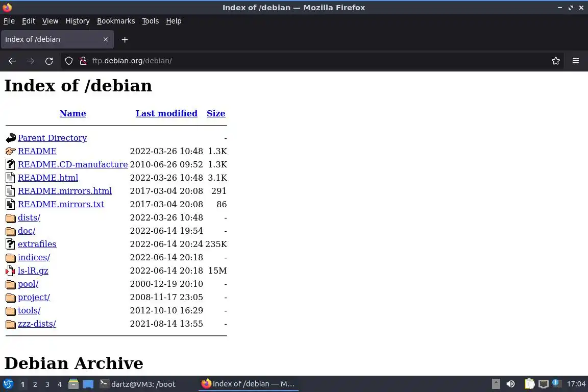Click the URL address bar field
Screen dimensions: 588x392
coord(311,61)
